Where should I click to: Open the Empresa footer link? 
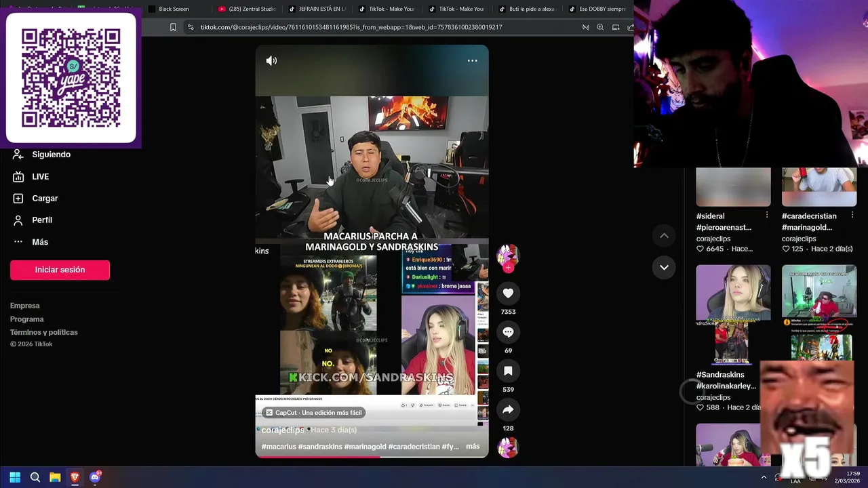[x=25, y=306]
